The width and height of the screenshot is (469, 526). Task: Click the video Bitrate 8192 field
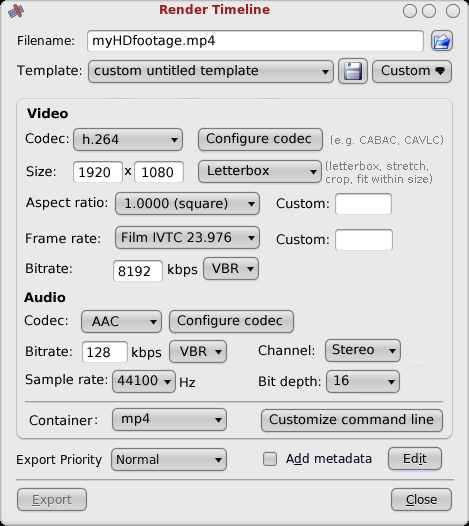[x=138, y=271]
